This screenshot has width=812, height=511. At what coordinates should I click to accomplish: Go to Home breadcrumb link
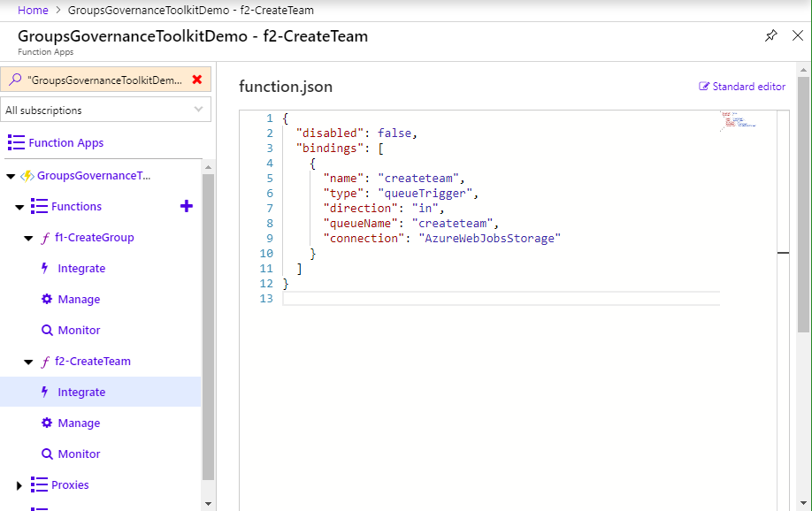tap(33, 10)
